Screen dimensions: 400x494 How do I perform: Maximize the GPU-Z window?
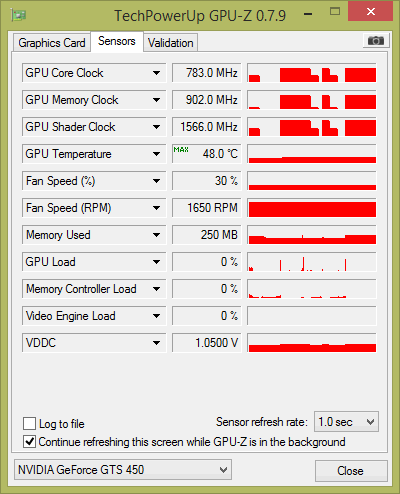click(335, 12)
